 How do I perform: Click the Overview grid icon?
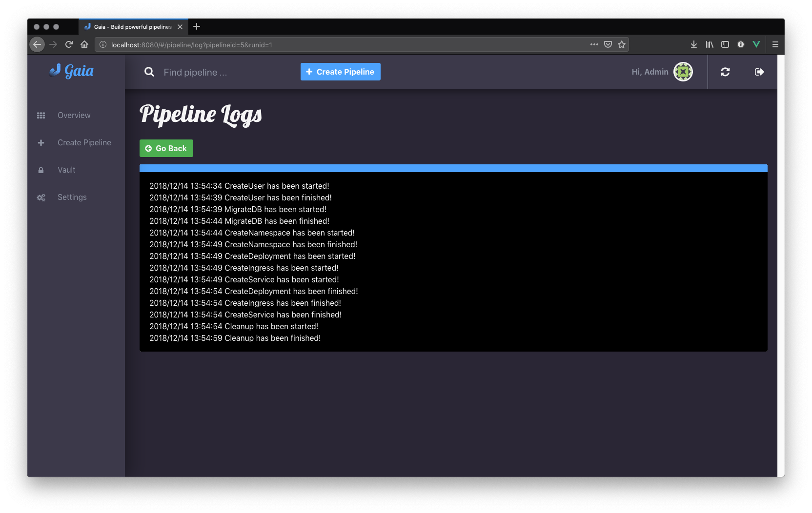[41, 116]
